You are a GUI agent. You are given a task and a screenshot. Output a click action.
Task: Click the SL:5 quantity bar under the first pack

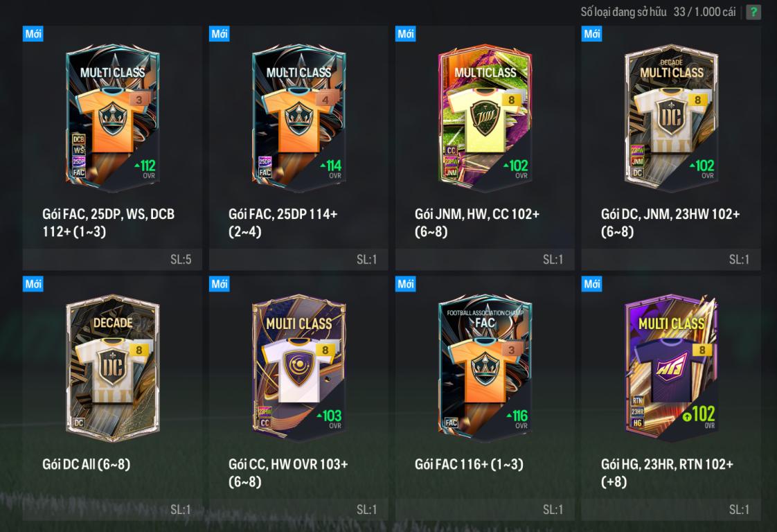point(112,259)
